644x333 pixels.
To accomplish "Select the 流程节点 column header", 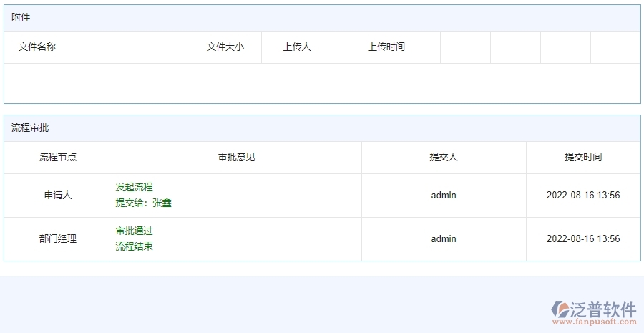I will pos(58,157).
